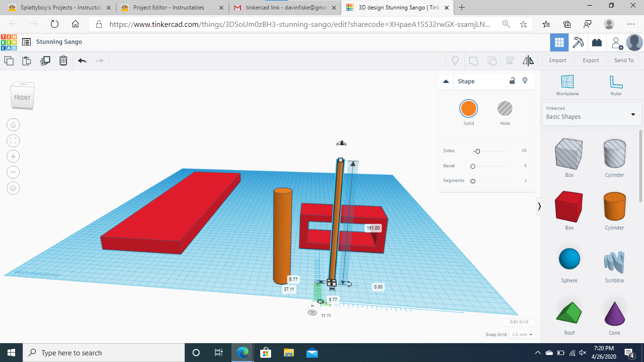Redo the last undone action

point(99,60)
